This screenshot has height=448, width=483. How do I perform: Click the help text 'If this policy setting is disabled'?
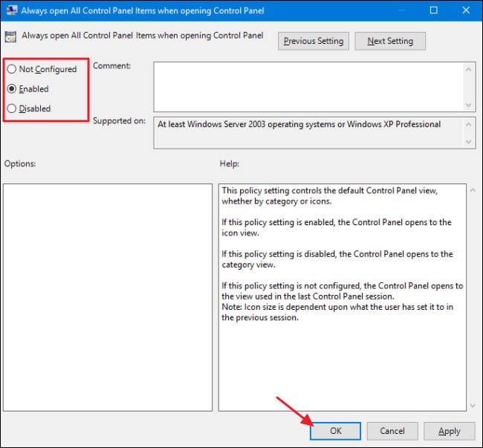[279, 254]
